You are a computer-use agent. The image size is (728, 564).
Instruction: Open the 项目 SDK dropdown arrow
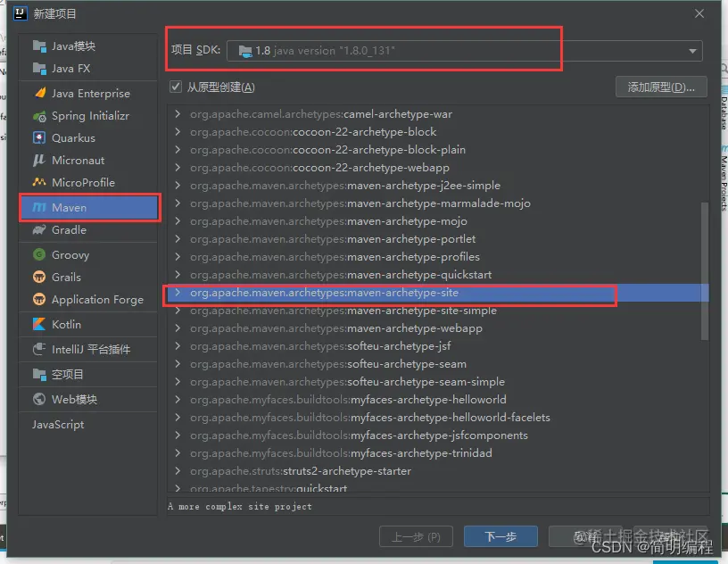click(692, 51)
